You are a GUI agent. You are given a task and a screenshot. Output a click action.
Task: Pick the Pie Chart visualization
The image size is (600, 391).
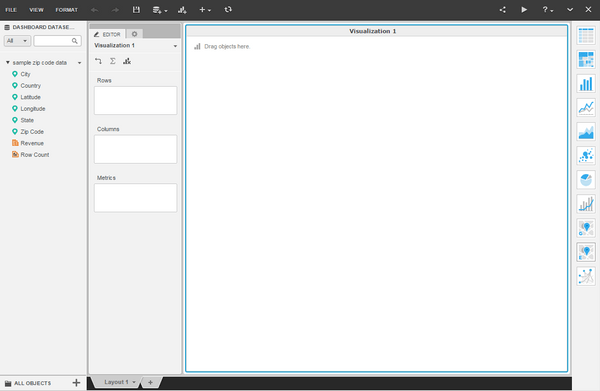pos(586,180)
